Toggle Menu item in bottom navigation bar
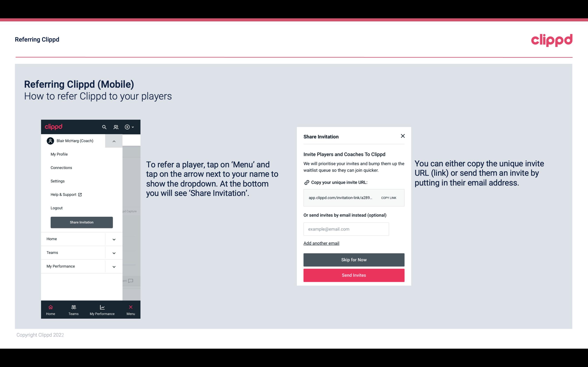The width and height of the screenshot is (588, 367). tap(130, 310)
